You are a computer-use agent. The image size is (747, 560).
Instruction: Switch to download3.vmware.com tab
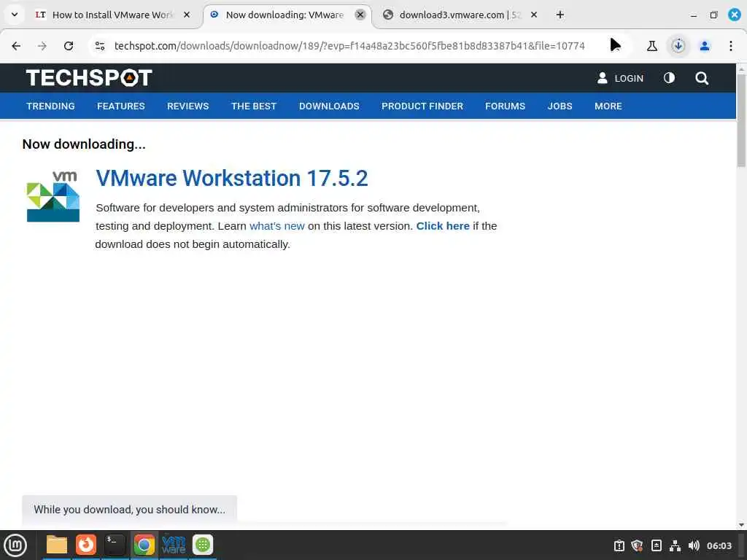[x=460, y=15]
